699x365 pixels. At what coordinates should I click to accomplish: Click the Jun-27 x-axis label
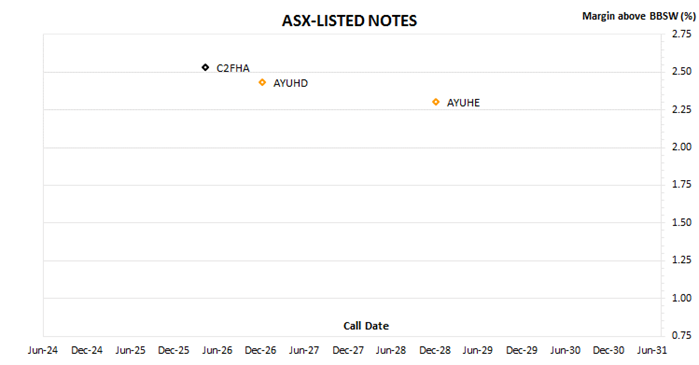coord(304,350)
